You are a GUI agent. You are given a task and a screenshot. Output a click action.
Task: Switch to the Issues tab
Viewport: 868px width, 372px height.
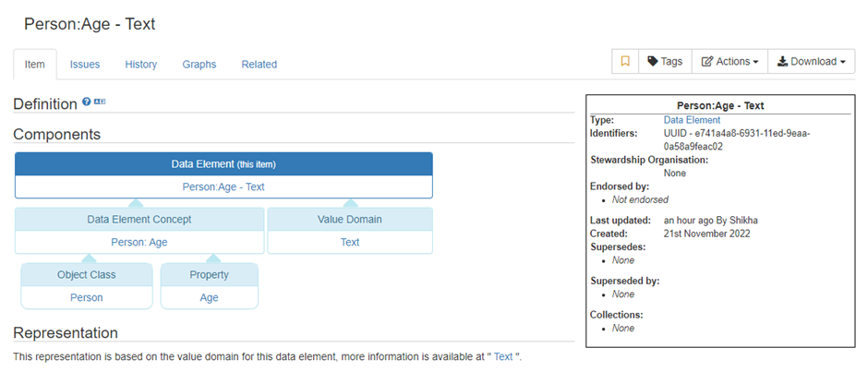[x=85, y=65]
